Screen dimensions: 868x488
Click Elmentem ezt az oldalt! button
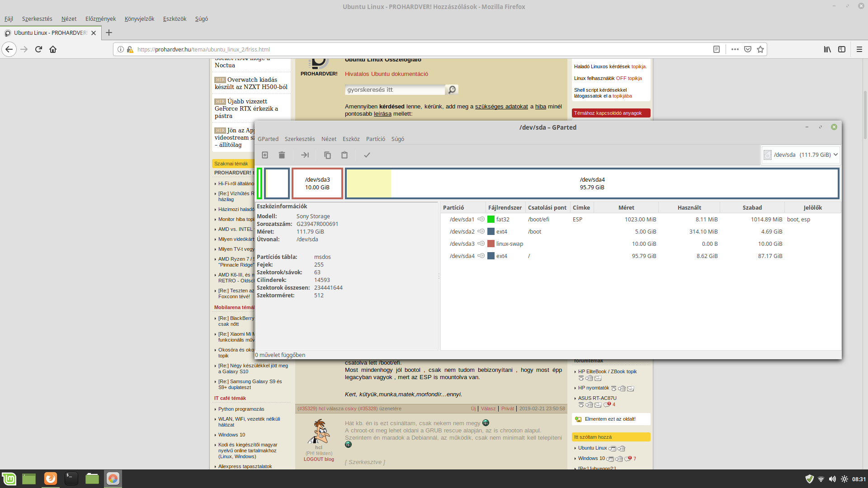tap(610, 419)
